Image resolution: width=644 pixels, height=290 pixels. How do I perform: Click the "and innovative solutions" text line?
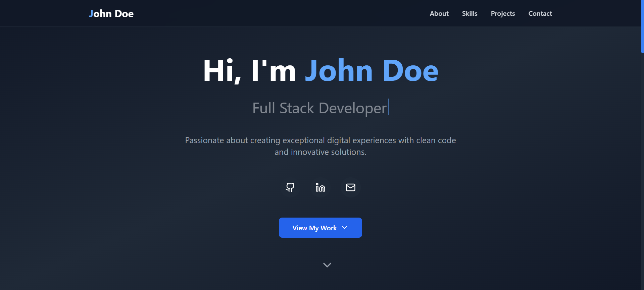(320, 152)
